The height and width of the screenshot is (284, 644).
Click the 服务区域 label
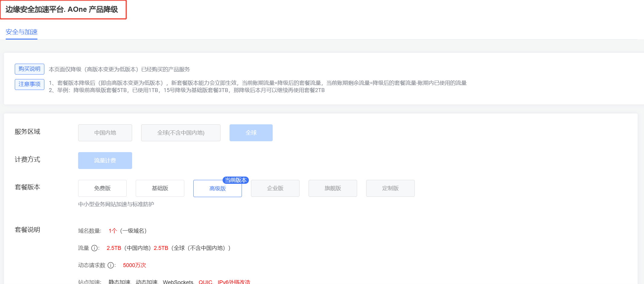[27, 132]
